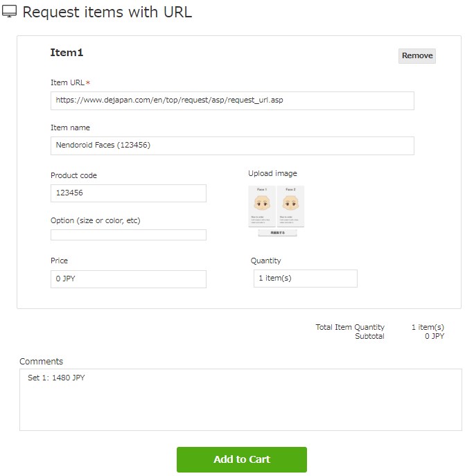Focus the Item URL input field
The width and height of the screenshot is (465, 476).
(x=232, y=100)
